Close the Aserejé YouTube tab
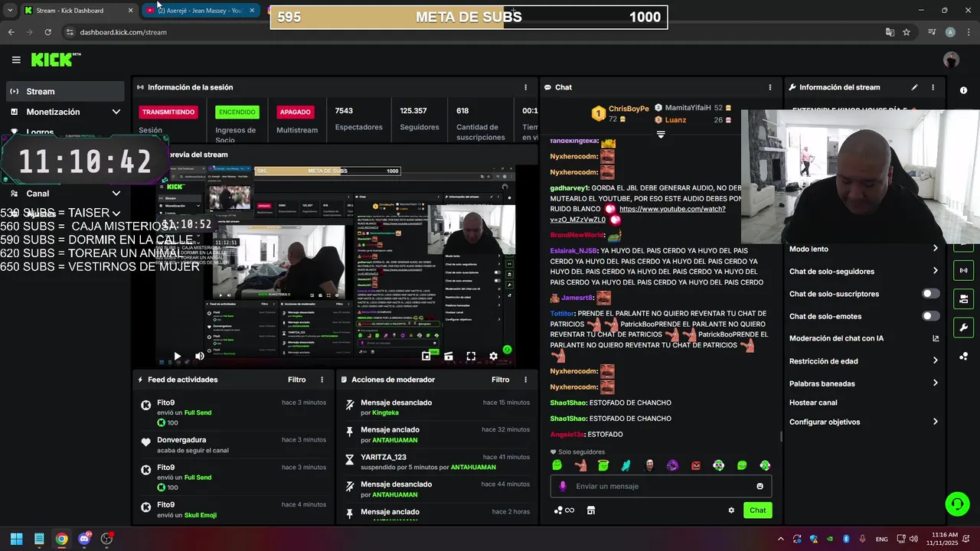Viewport: 980px width, 551px height. click(252, 11)
